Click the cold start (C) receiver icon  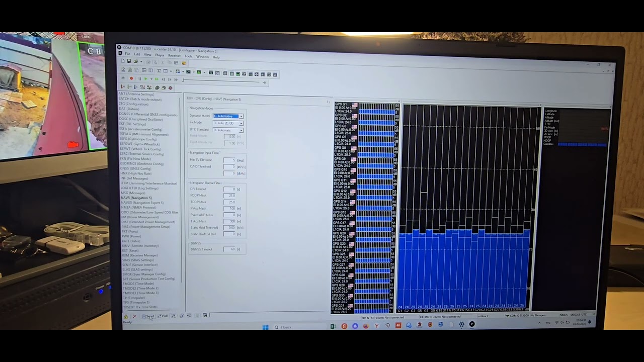click(136, 87)
